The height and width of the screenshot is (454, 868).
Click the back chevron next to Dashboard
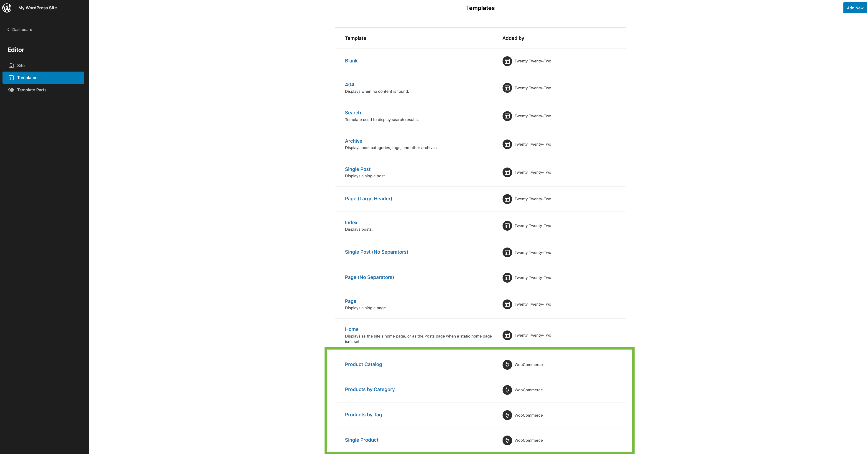[8, 30]
